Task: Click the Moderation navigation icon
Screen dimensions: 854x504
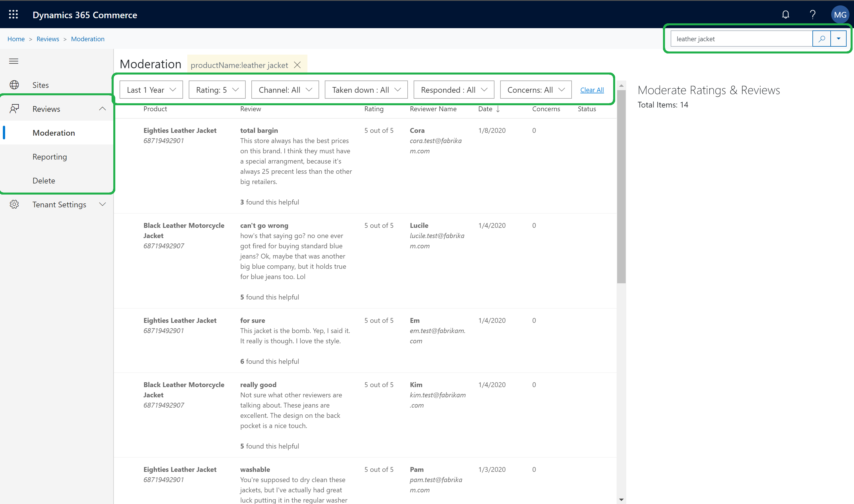Action: tap(54, 133)
